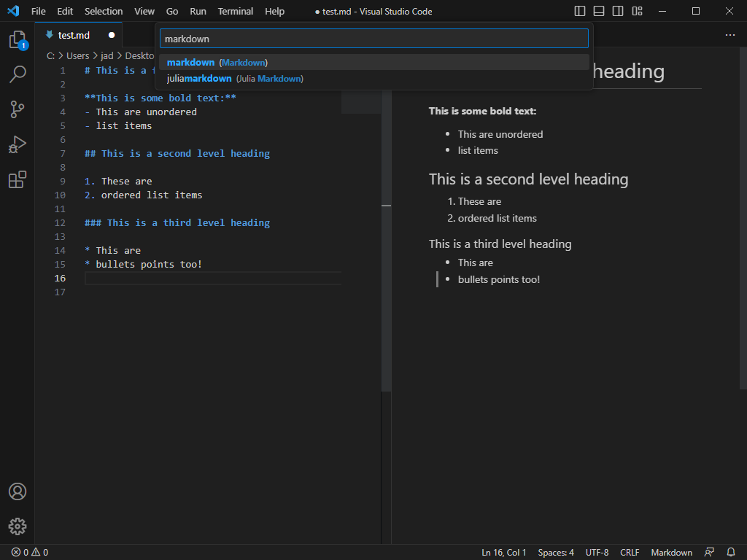Open the Customize Layout control
Image resolution: width=747 pixels, height=560 pixels.
coord(637,11)
